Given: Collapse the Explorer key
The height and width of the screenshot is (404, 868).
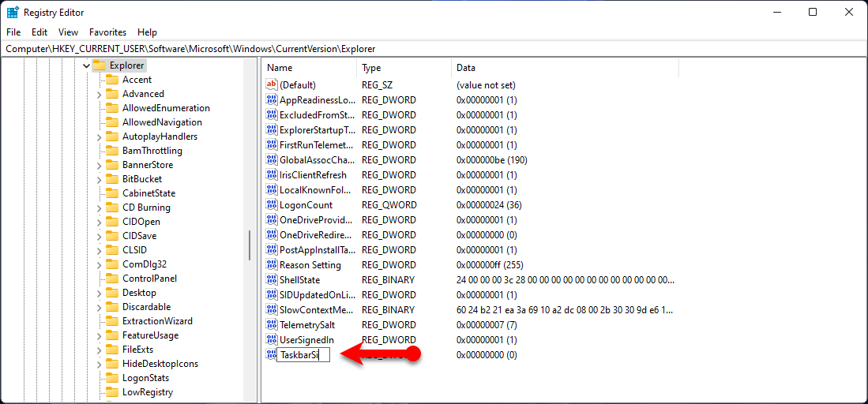Looking at the screenshot, I should 86,65.
